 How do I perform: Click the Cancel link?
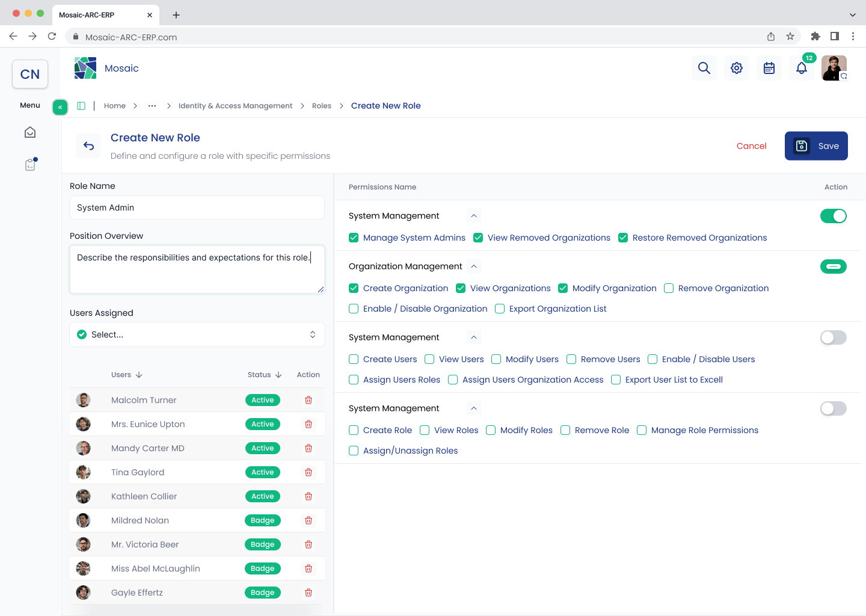click(x=752, y=146)
